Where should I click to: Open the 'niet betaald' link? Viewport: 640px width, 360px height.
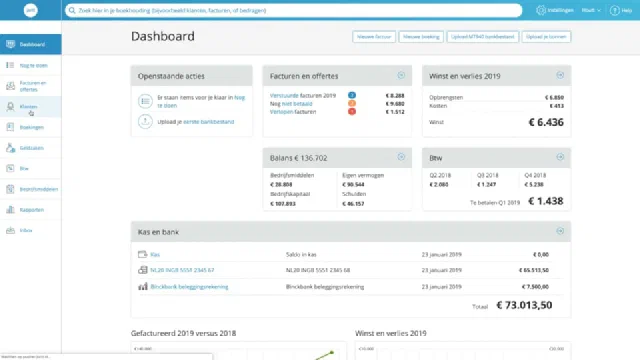[x=297, y=104]
